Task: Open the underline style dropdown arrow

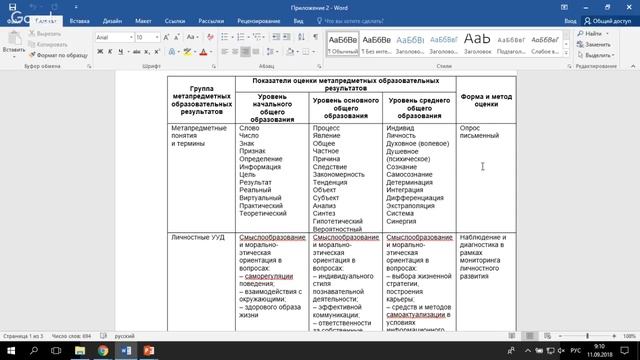Action: pyautogui.click(x=128, y=52)
